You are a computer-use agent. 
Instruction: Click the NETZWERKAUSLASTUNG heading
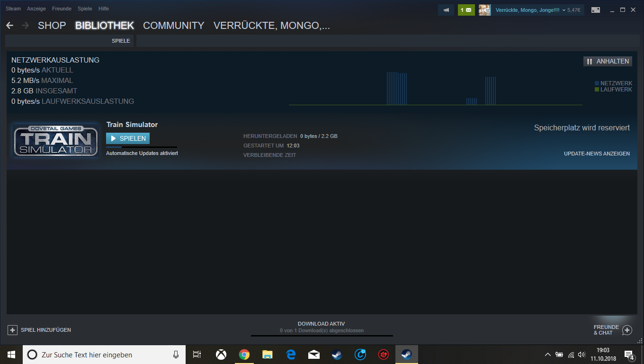55,60
